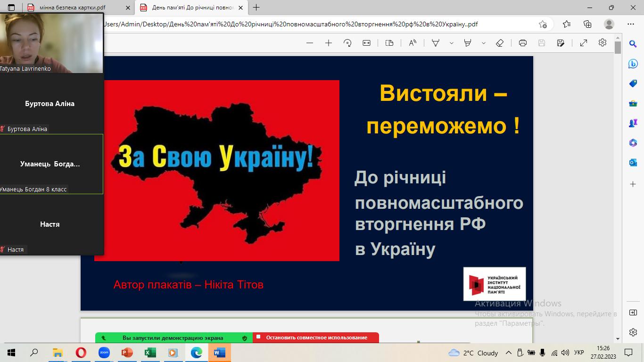The width and height of the screenshot is (644, 362).
Task: Open Draw tool options dropdown arrow
Action: [451, 43]
